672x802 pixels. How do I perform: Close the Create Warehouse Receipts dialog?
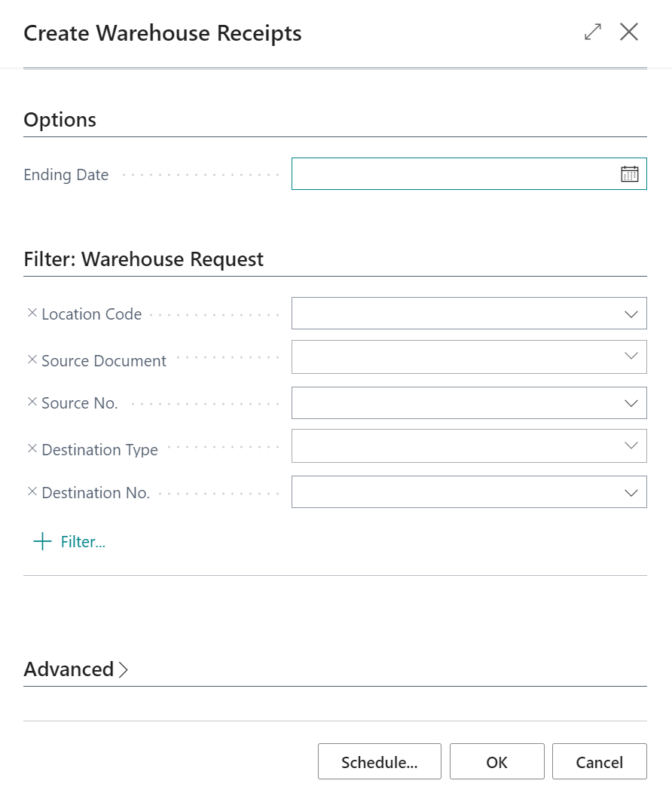click(629, 32)
